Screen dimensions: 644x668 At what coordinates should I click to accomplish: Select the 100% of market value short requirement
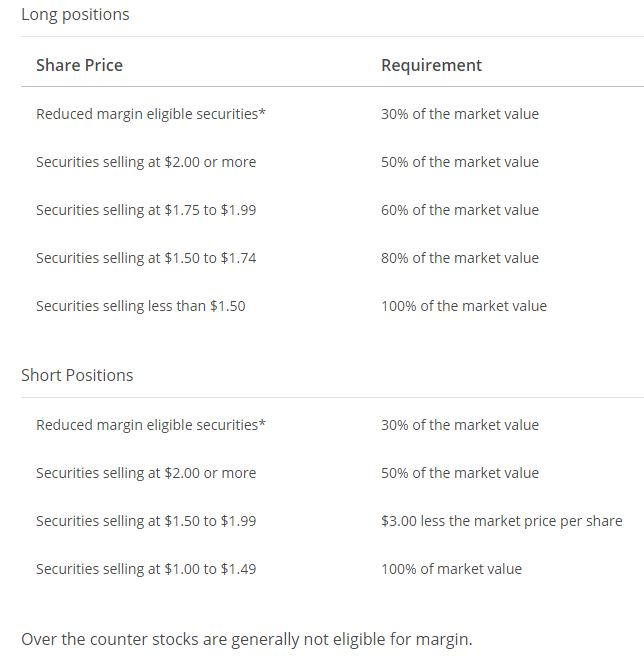[451, 569]
